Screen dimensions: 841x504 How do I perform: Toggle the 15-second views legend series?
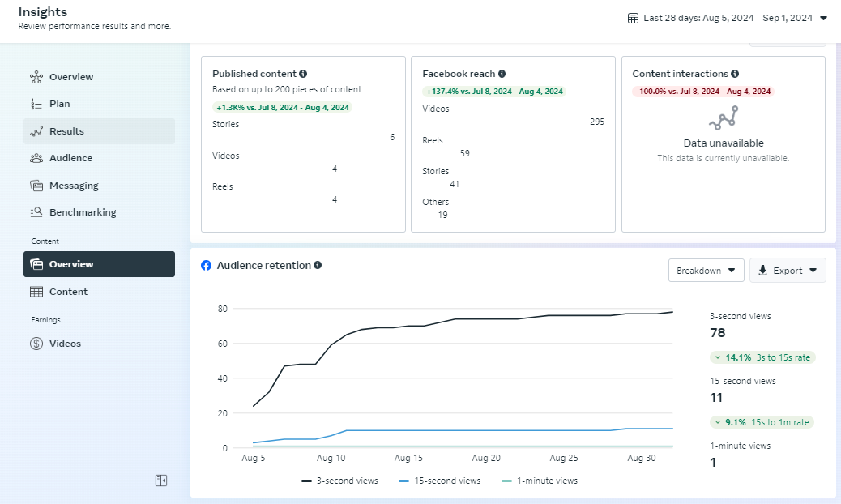[440, 481]
